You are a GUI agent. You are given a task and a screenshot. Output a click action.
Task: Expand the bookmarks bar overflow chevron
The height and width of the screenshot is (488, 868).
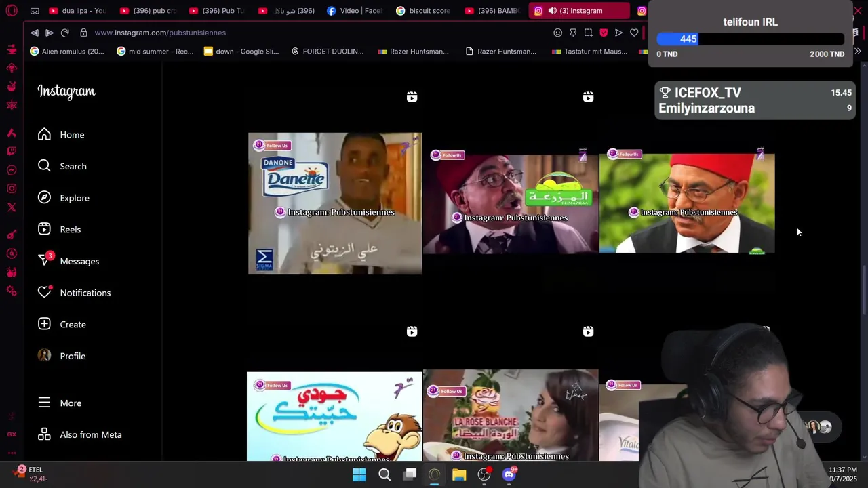858,51
